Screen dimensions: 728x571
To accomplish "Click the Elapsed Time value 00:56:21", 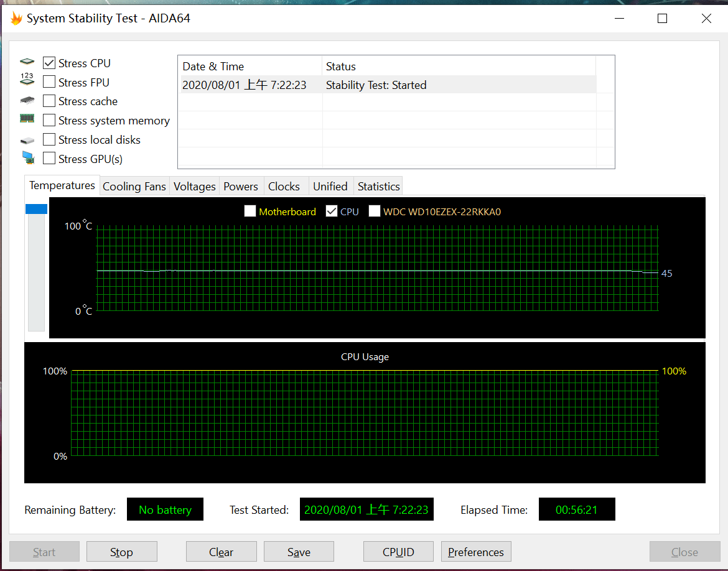I will click(577, 509).
